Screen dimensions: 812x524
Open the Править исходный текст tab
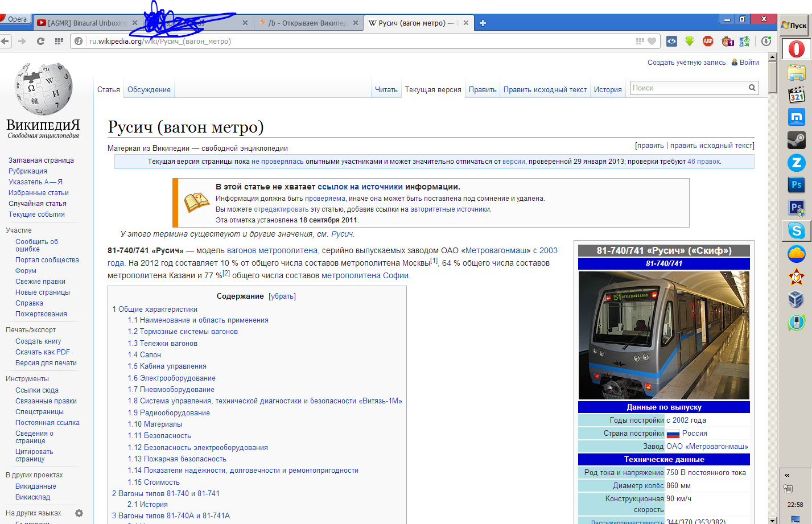coord(545,89)
